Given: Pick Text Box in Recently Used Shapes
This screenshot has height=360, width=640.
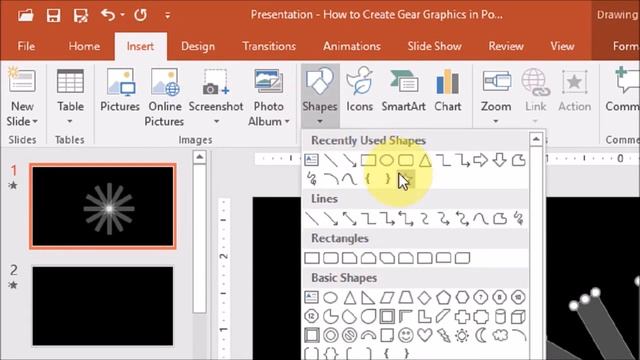Looking at the screenshot, I should tap(311, 160).
